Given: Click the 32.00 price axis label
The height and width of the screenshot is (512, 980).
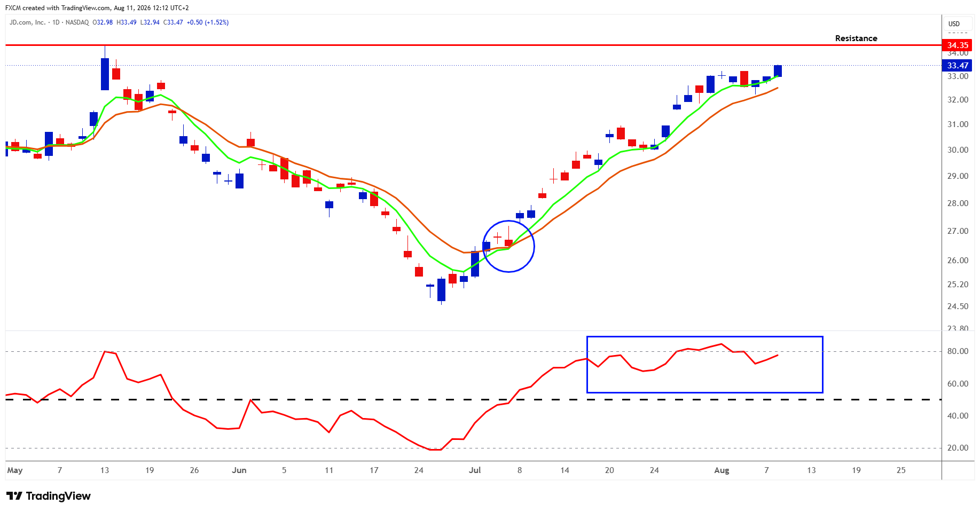Looking at the screenshot, I should pos(958,100).
